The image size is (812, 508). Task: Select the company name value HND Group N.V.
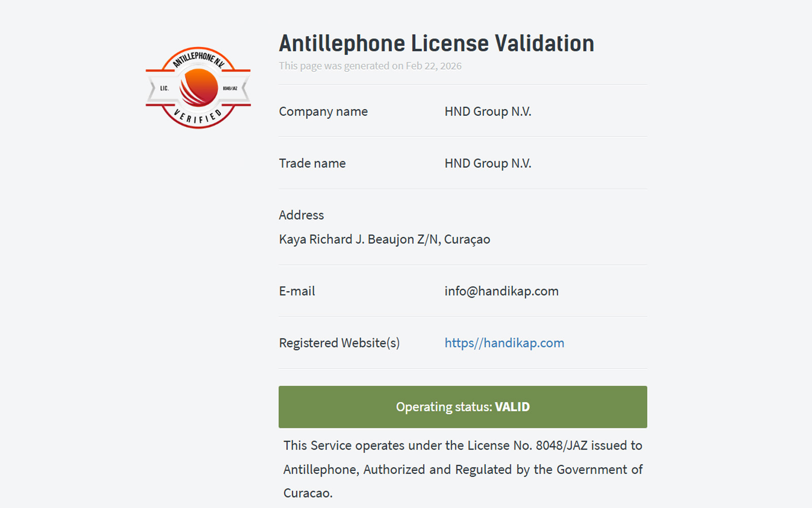click(488, 112)
